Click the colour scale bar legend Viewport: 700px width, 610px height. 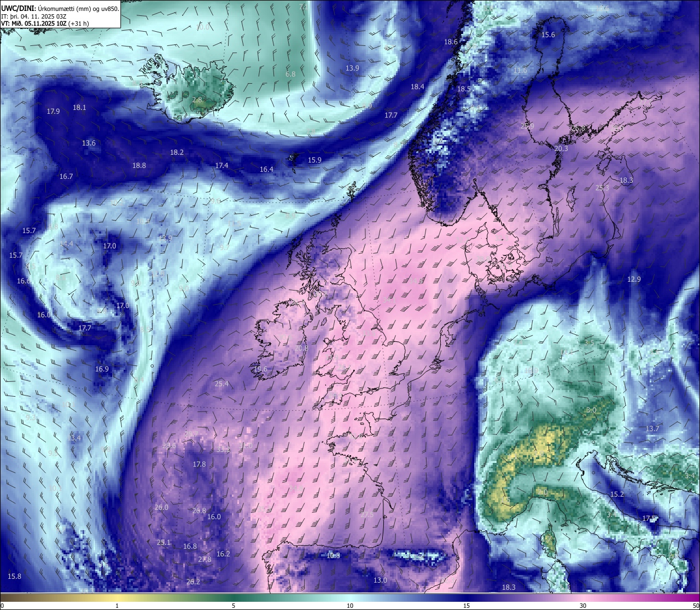(x=350, y=596)
